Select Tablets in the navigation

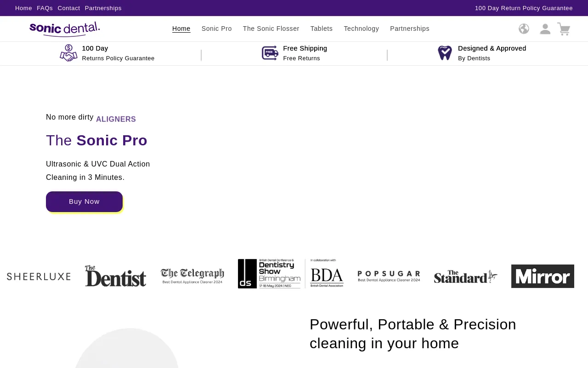[x=322, y=29]
